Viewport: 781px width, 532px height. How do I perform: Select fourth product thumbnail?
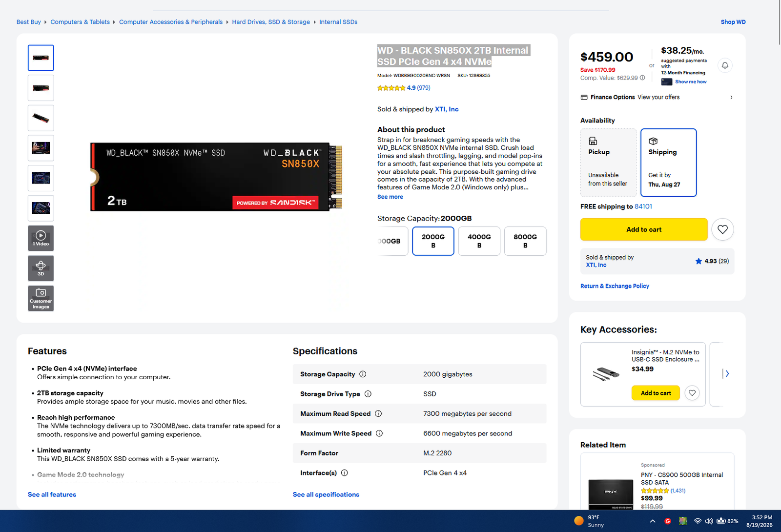(x=41, y=148)
